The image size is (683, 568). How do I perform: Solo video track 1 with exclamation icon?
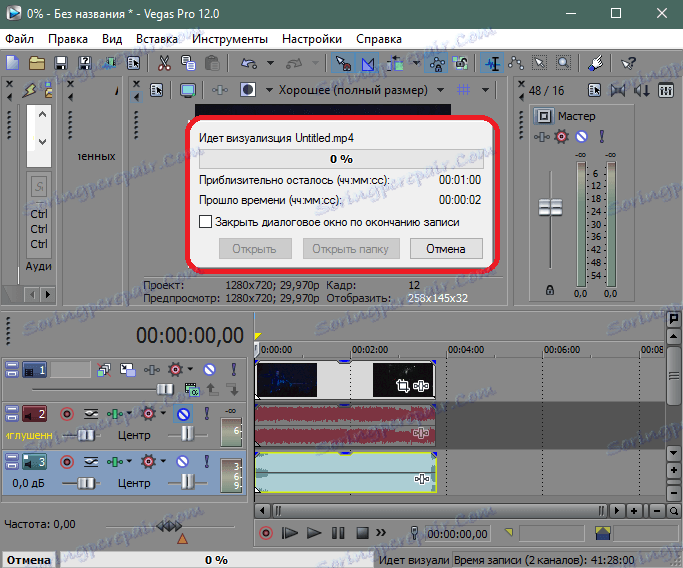click(233, 370)
